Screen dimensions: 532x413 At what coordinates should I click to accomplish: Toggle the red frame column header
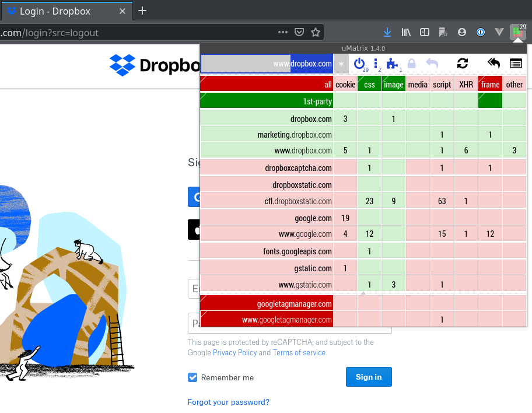coord(490,84)
